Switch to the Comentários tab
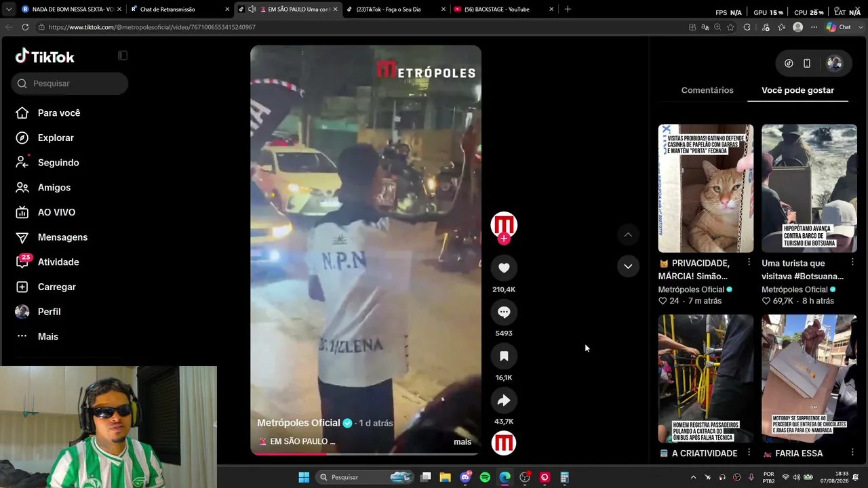The height and width of the screenshot is (488, 868). click(707, 90)
